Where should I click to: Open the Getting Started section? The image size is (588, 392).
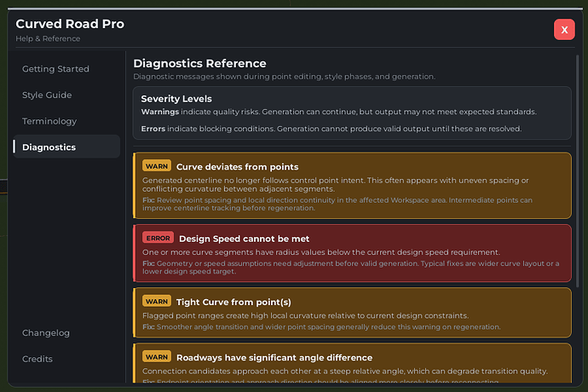coord(56,69)
